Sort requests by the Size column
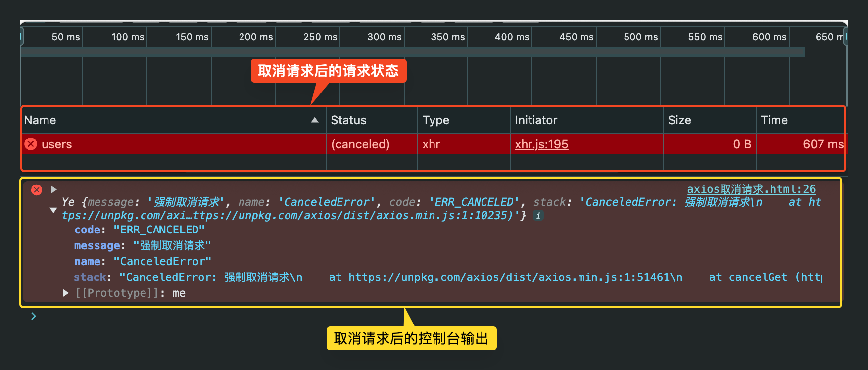The height and width of the screenshot is (370, 868). [679, 120]
